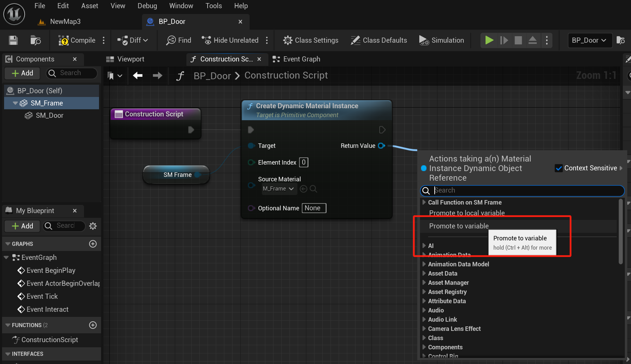Click the Save blueprint icon
This screenshot has height=364, width=631.
point(13,40)
